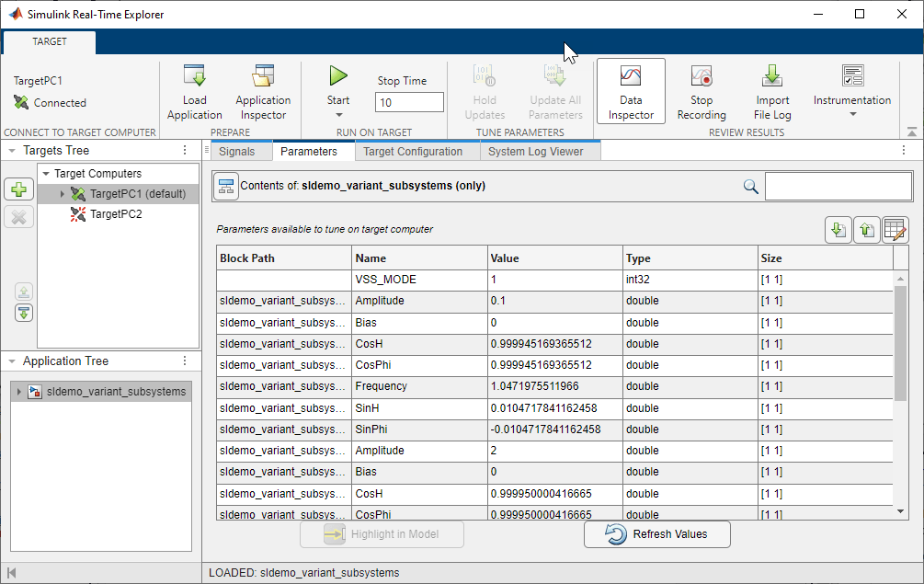This screenshot has width=924, height=584.
Task: Click the table edit pencil icon
Action: point(895,230)
